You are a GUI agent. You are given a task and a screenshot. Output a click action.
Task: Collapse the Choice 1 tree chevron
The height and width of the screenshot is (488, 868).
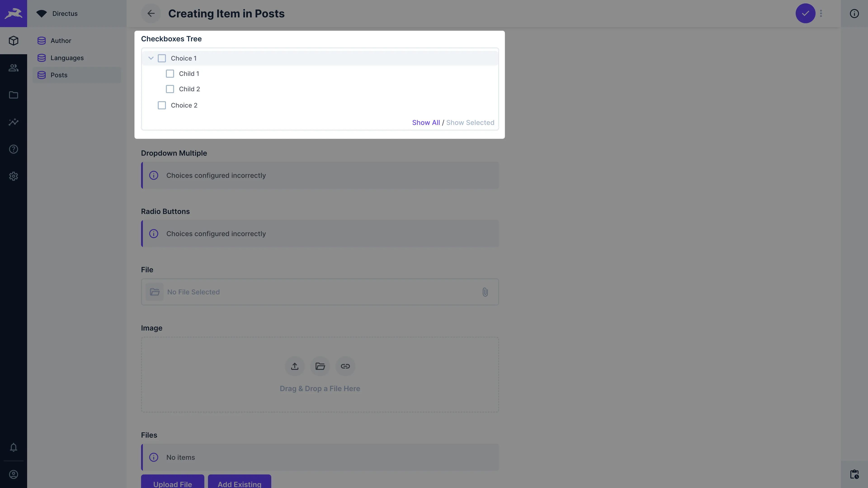tap(151, 58)
